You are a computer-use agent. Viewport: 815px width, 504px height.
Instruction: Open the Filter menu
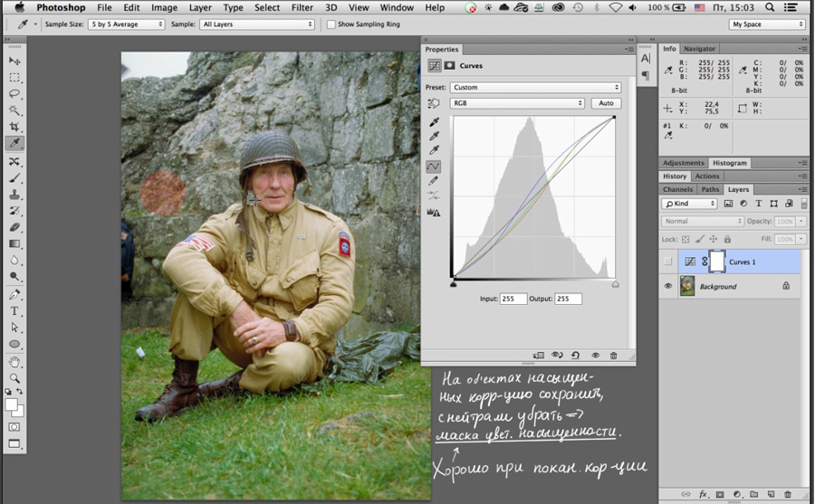coord(302,7)
